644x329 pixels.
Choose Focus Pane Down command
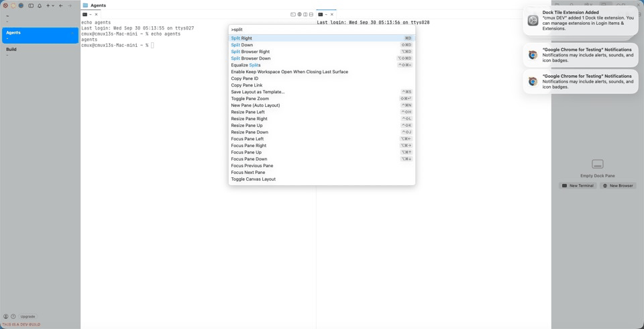(x=321, y=158)
